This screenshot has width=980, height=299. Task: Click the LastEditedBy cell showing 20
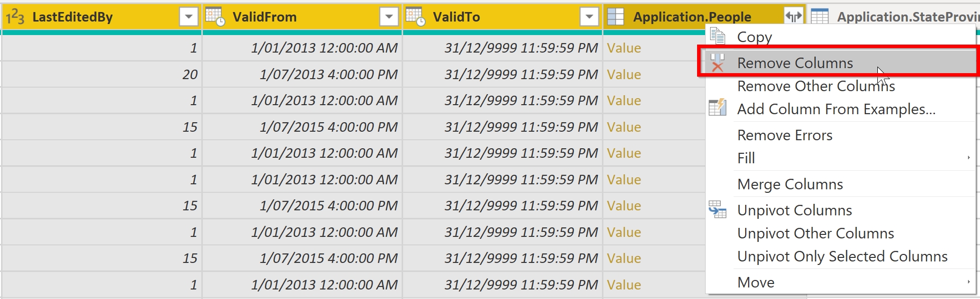pyautogui.click(x=102, y=75)
